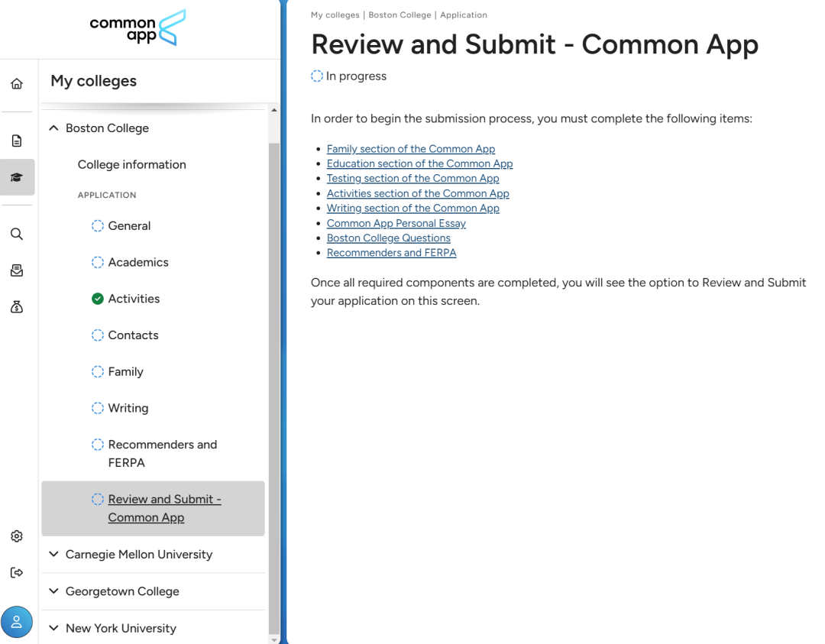Open the College Search magnifier icon
This screenshot has width=825, height=644.
[x=17, y=234]
